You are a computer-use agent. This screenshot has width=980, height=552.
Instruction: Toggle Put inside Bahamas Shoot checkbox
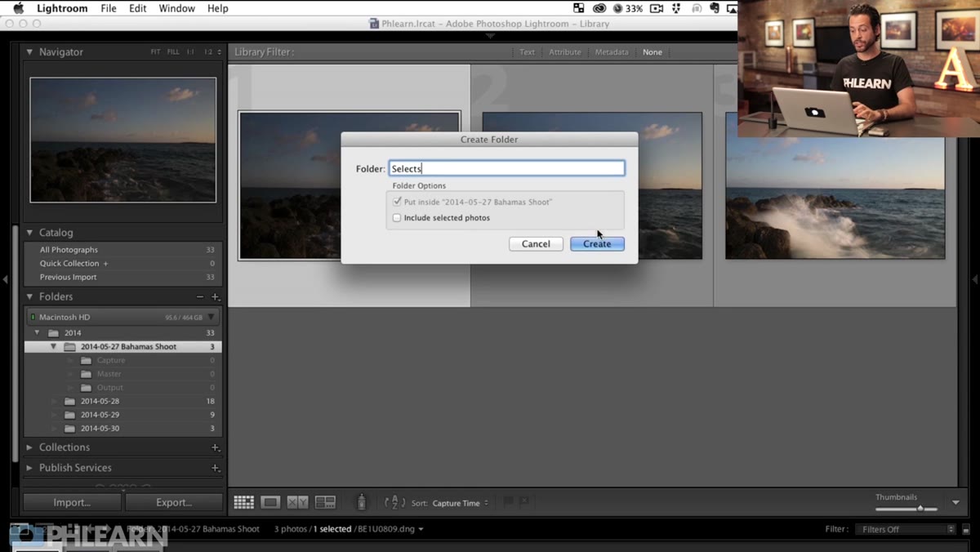[x=397, y=202]
